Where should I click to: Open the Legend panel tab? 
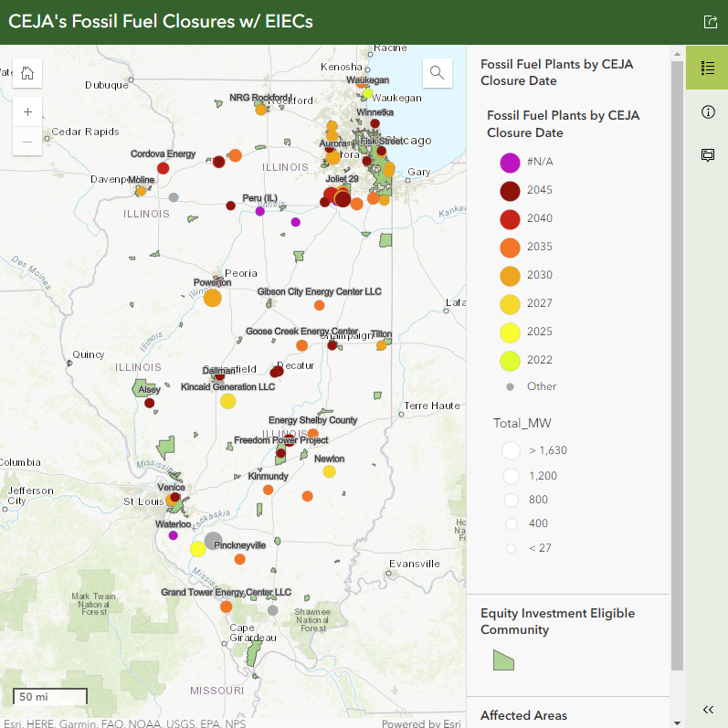coord(707,68)
